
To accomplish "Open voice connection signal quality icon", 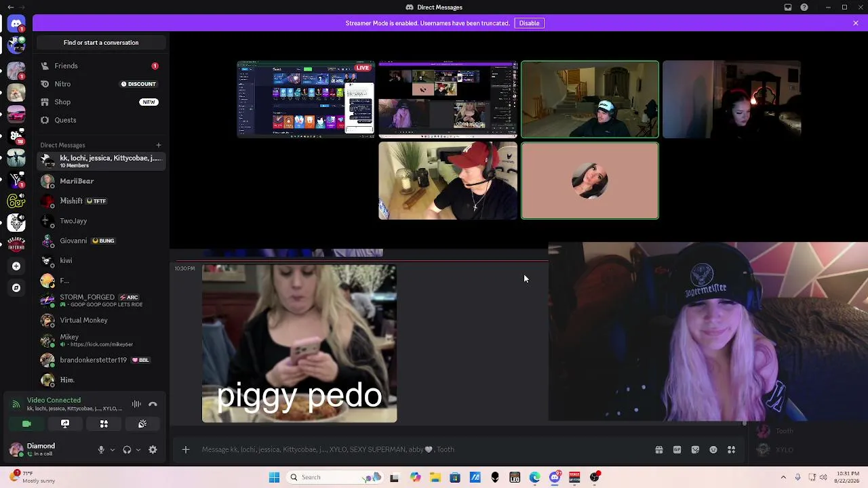I will 16,404.
